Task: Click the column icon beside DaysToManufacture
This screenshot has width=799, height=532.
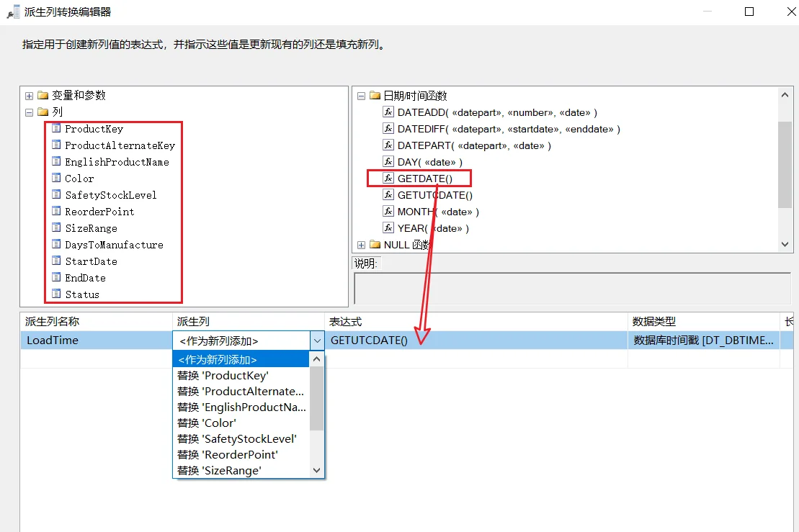Action: (x=57, y=244)
